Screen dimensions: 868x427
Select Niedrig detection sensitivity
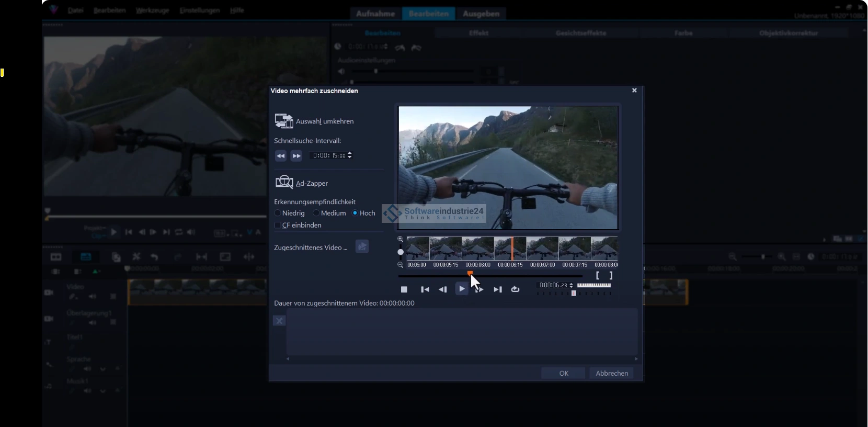coord(278,213)
